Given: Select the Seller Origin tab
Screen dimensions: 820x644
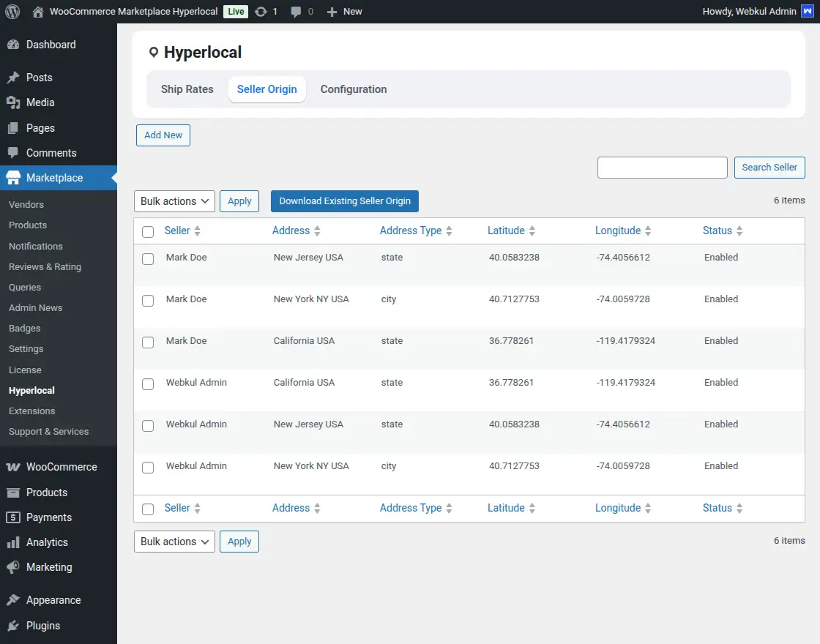Looking at the screenshot, I should (x=267, y=89).
